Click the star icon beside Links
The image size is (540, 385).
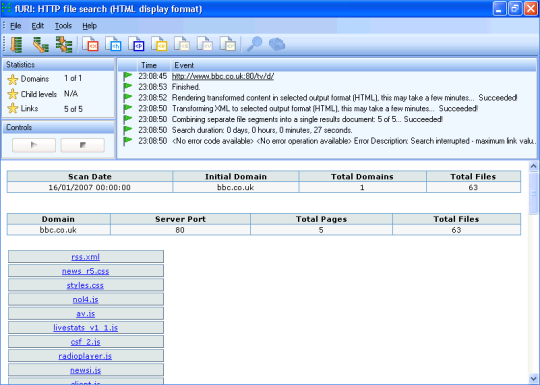pyautogui.click(x=13, y=108)
